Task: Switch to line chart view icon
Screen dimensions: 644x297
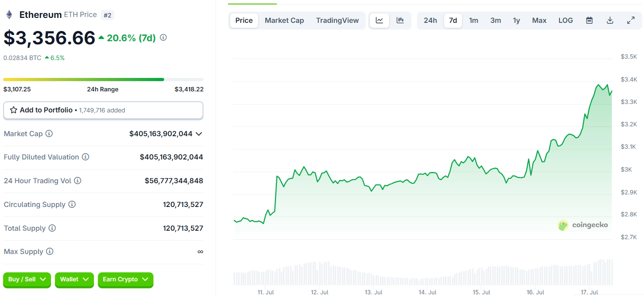Action: pyautogui.click(x=379, y=20)
